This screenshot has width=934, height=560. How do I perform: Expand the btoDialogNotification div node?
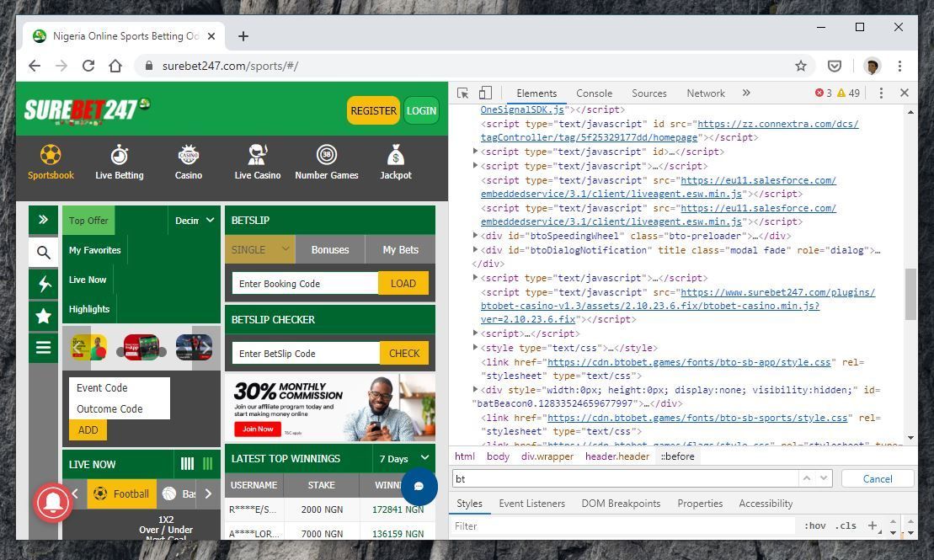[475, 249]
